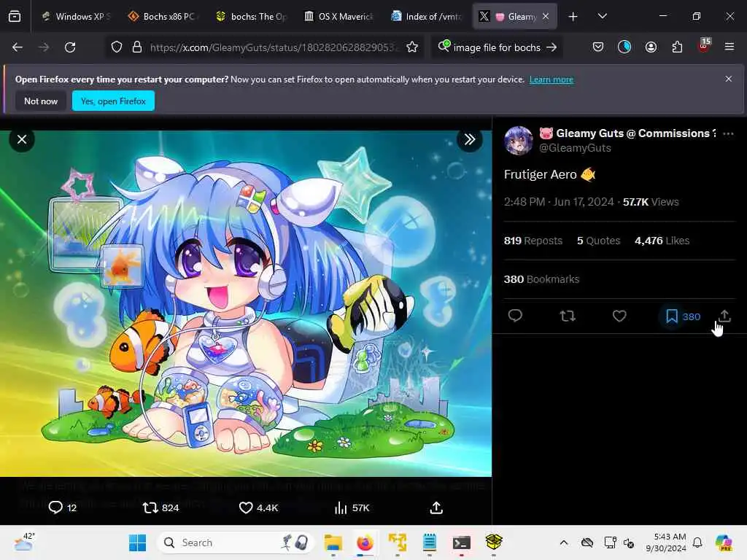Expand the list all tabs dropdown
The height and width of the screenshot is (560, 747).
602,17
